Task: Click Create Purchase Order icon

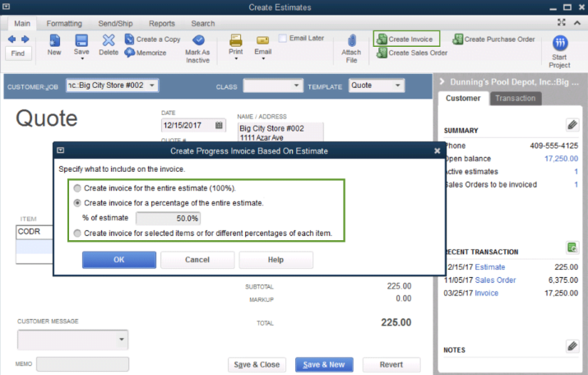Action: (x=457, y=39)
